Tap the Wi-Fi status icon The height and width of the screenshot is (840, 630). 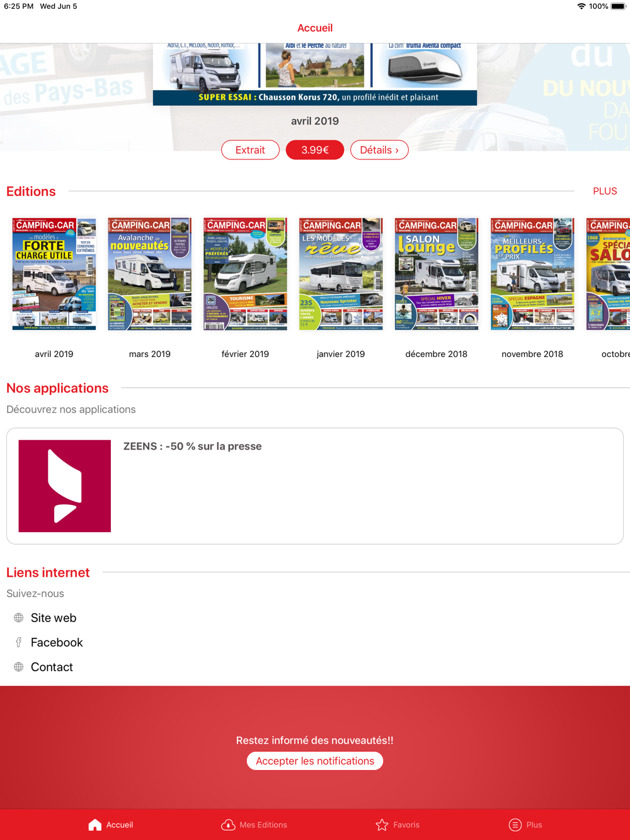pos(581,6)
